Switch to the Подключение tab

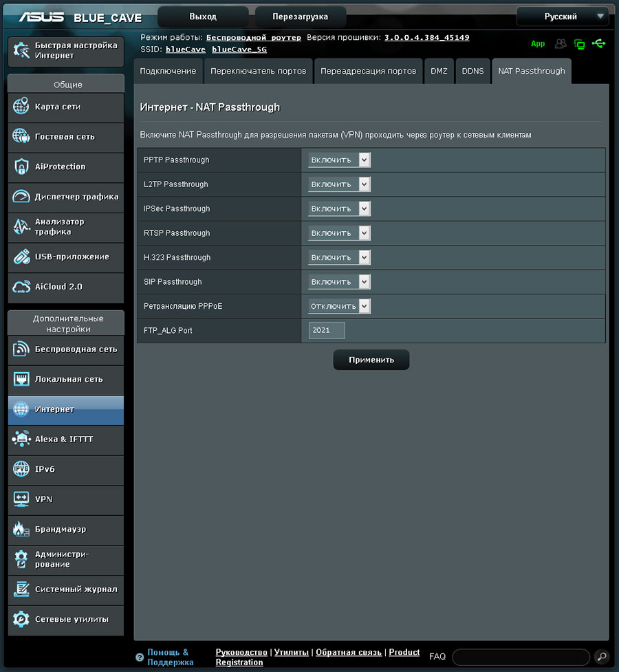(168, 71)
